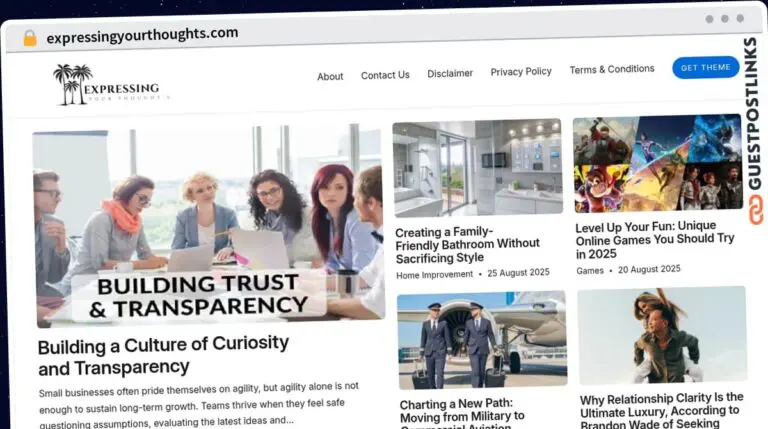Open Terms & Conditions page
This screenshot has height=429, width=768.
(612, 69)
